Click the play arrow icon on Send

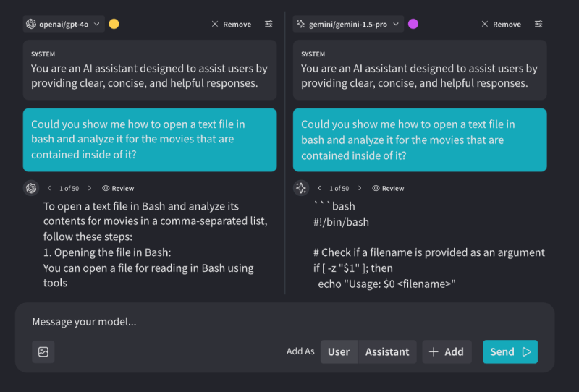point(527,351)
